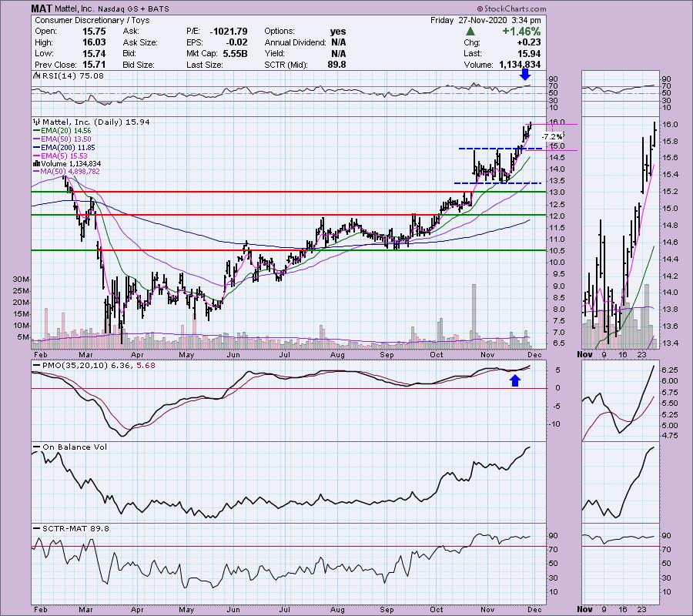Screen dimensions: 693x616
Task: Click the 15.8 label on the zoomed price axis
Action: point(670,142)
